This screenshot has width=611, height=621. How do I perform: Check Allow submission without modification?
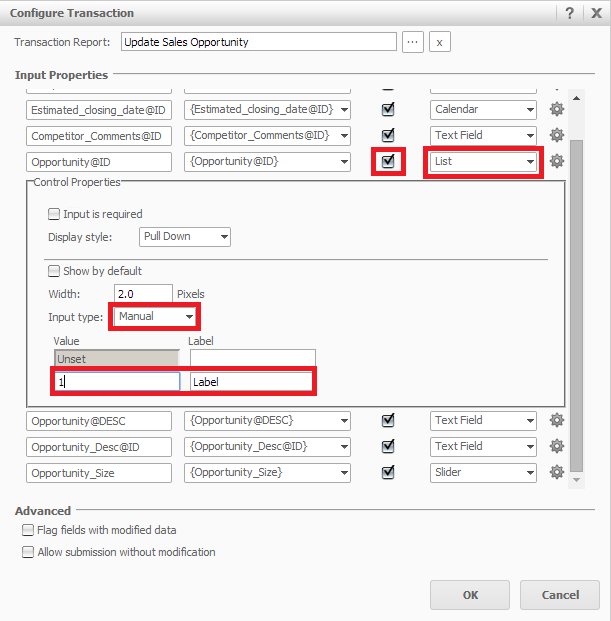coord(28,552)
